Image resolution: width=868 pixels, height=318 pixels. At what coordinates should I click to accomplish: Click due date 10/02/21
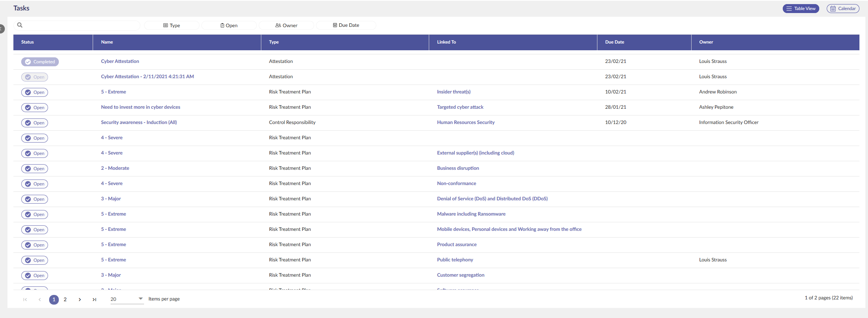(x=616, y=92)
